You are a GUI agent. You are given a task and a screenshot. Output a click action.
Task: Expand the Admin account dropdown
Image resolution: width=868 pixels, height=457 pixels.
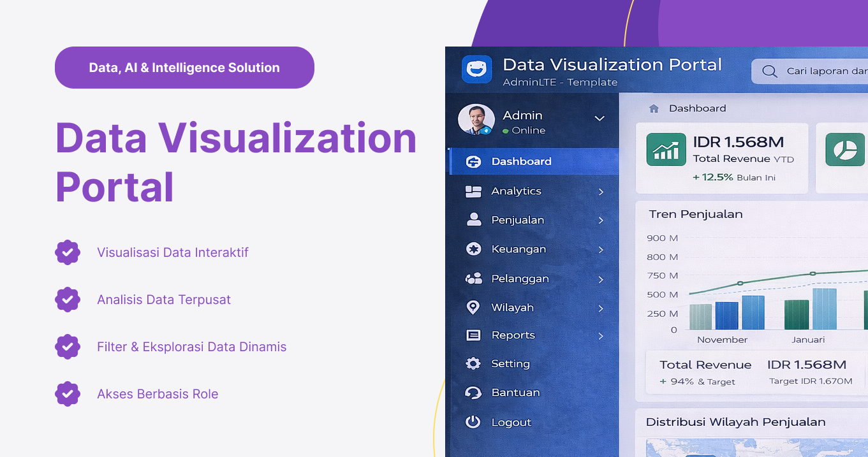[x=600, y=119]
